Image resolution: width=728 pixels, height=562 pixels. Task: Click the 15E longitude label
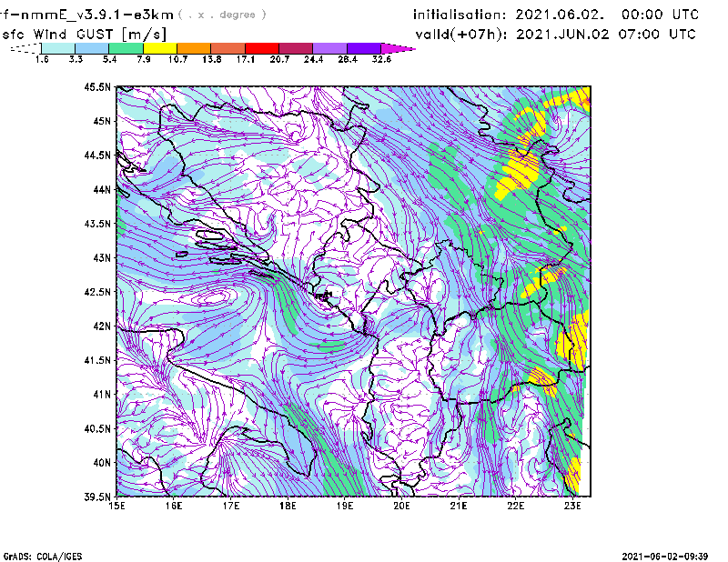(116, 506)
